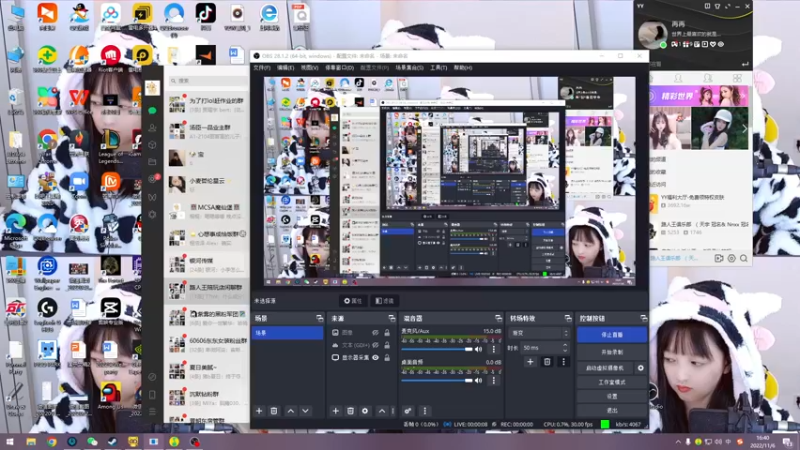This screenshot has width=800, height=450.
Task: Open the 视图(V) menu in OBS
Action: pos(309,68)
